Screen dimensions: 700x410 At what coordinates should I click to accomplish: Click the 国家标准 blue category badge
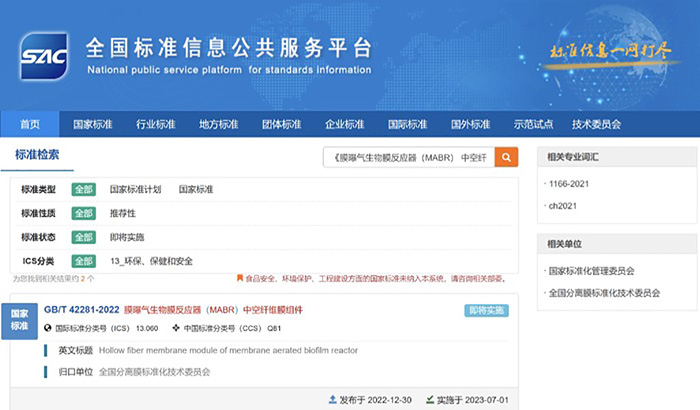point(20,320)
